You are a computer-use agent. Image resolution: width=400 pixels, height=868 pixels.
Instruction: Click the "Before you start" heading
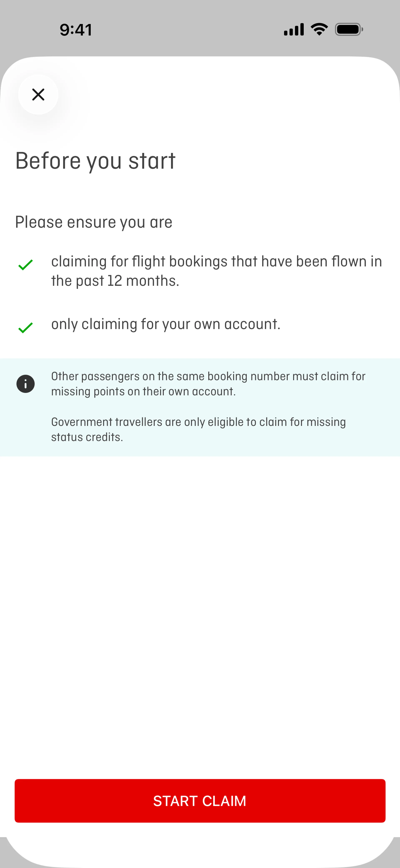tap(95, 161)
